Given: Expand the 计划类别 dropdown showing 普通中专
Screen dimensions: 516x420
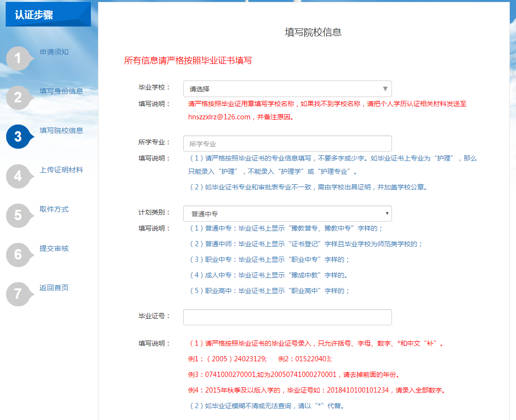Looking at the screenshot, I should pos(287,214).
